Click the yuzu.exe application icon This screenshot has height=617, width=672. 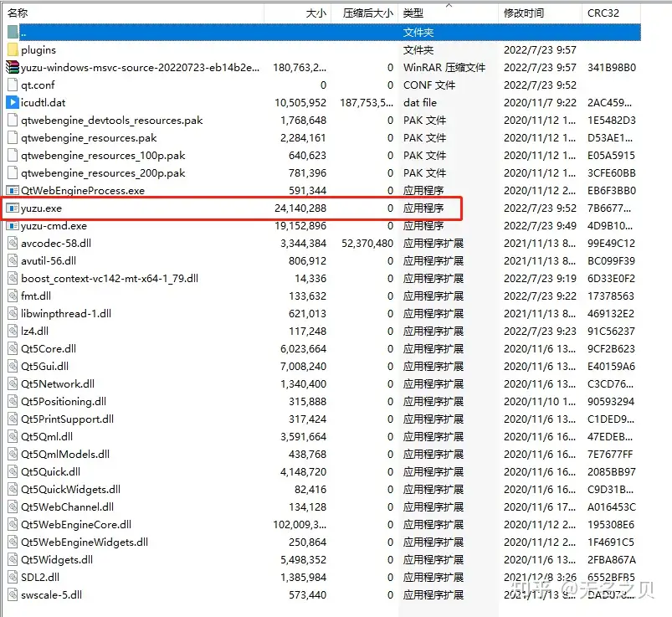13,208
